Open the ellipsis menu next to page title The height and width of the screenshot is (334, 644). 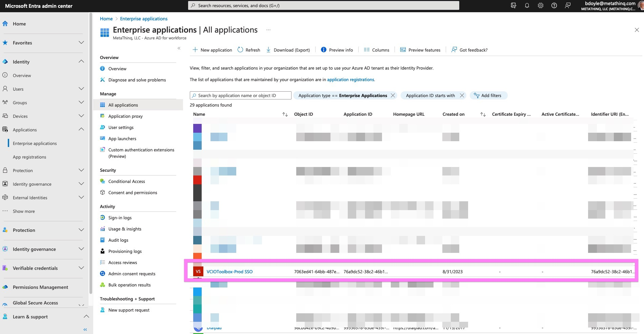(268, 30)
